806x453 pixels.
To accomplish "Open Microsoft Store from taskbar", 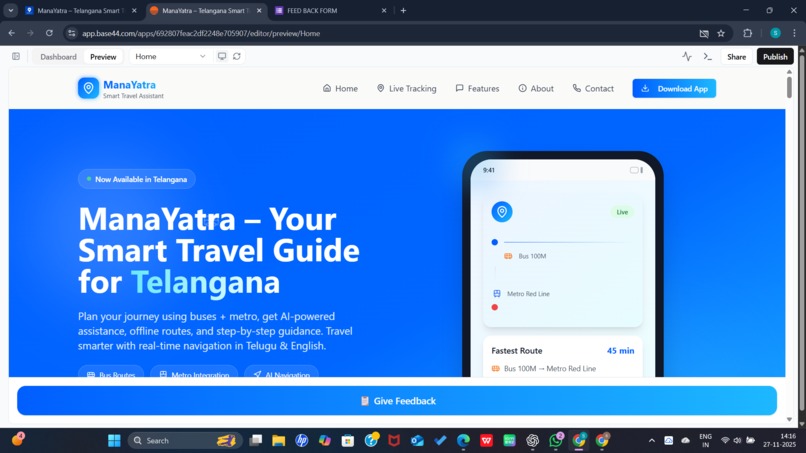I will point(347,440).
